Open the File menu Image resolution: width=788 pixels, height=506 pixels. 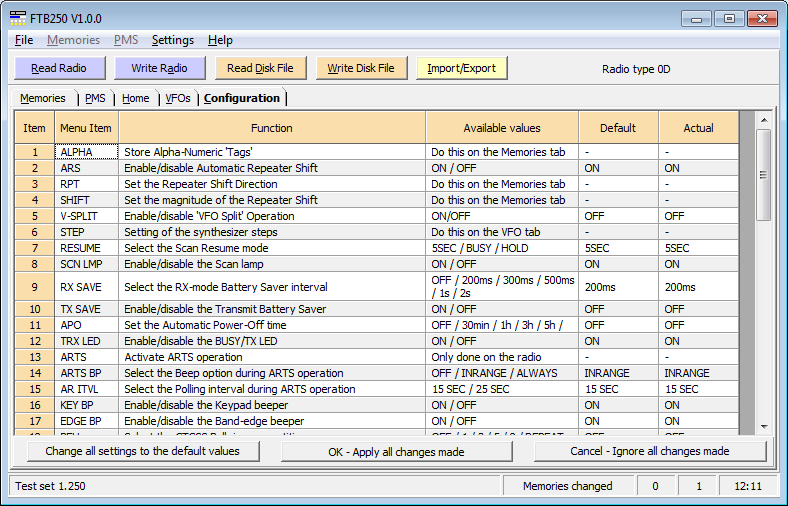click(24, 40)
